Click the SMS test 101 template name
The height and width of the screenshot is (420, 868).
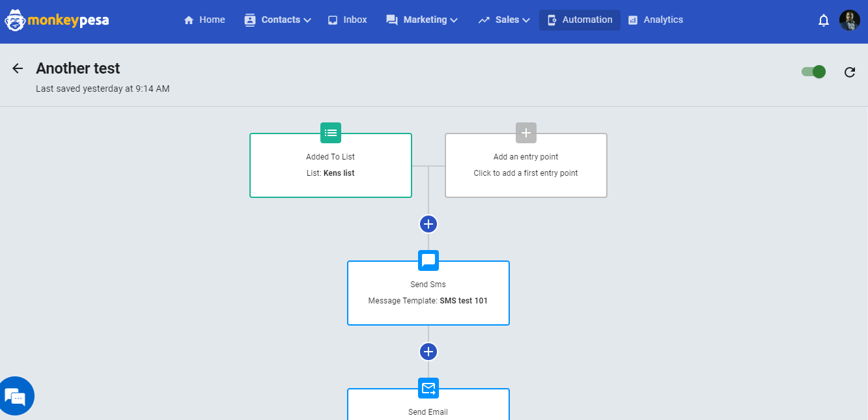pyautogui.click(x=464, y=301)
